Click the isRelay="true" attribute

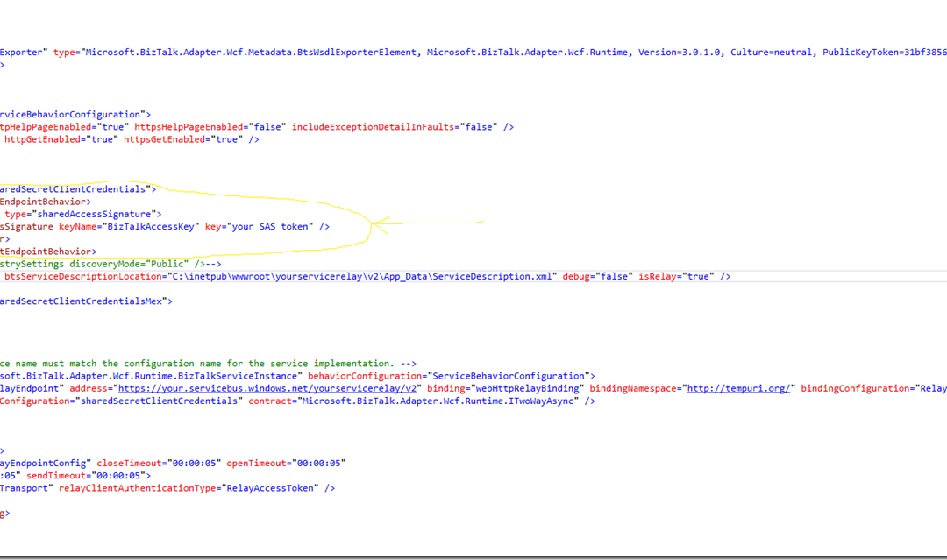coord(676,276)
